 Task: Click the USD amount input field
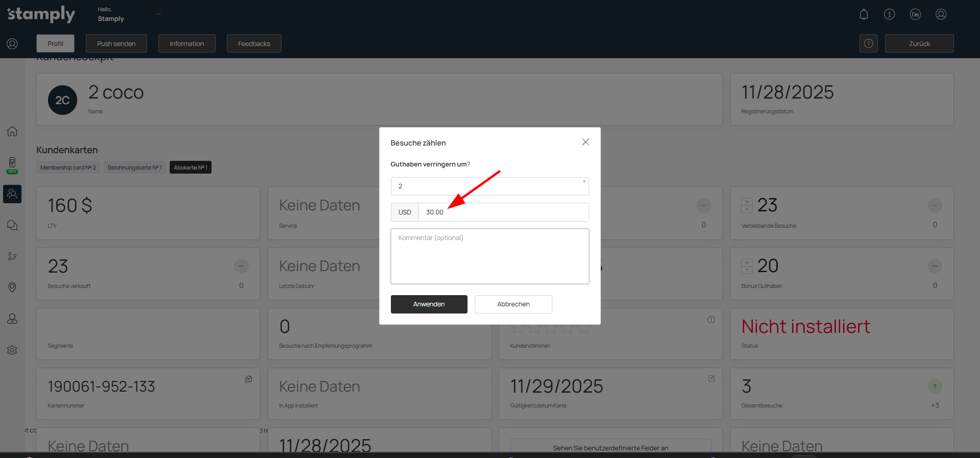[x=503, y=212]
